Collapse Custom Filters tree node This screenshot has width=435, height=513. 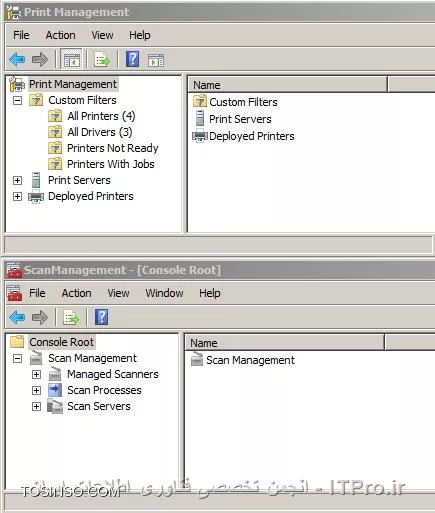click(x=17, y=100)
